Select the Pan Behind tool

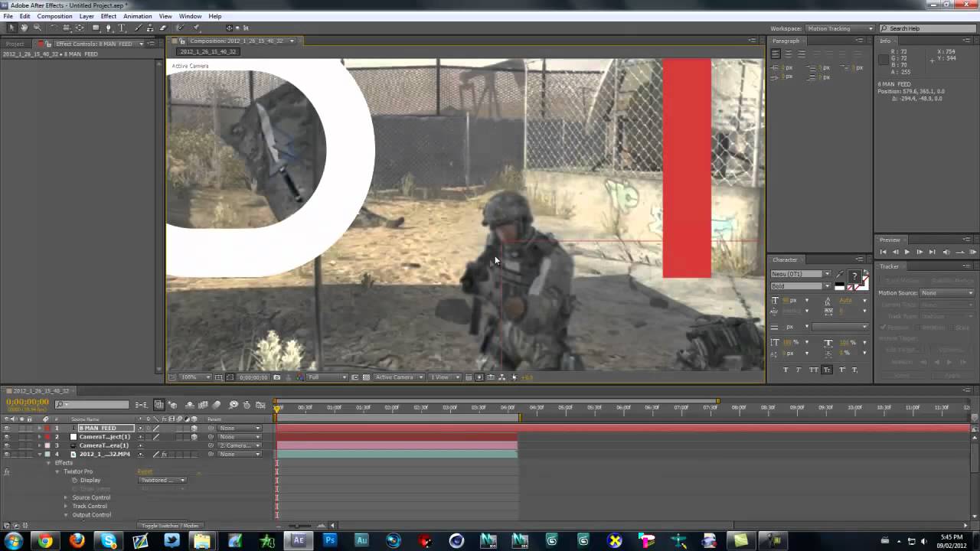click(x=79, y=28)
